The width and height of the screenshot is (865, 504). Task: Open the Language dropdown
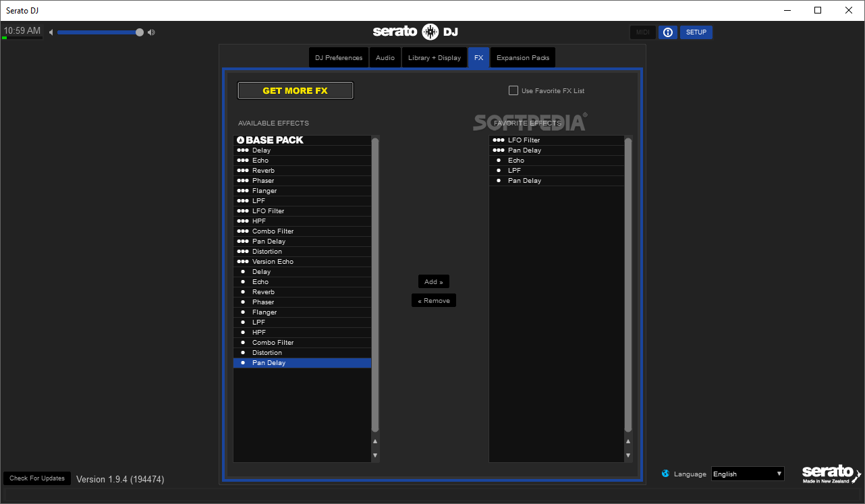point(748,474)
